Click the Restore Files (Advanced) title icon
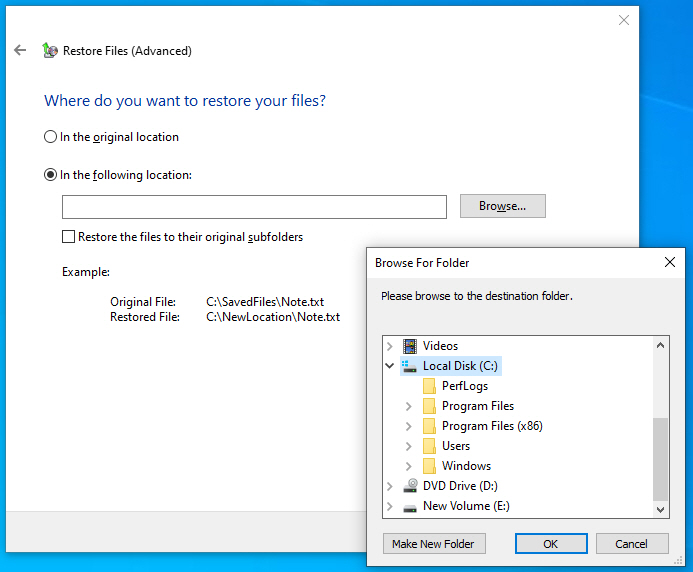The width and height of the screenshot is (693, 572). coord(50,50)
